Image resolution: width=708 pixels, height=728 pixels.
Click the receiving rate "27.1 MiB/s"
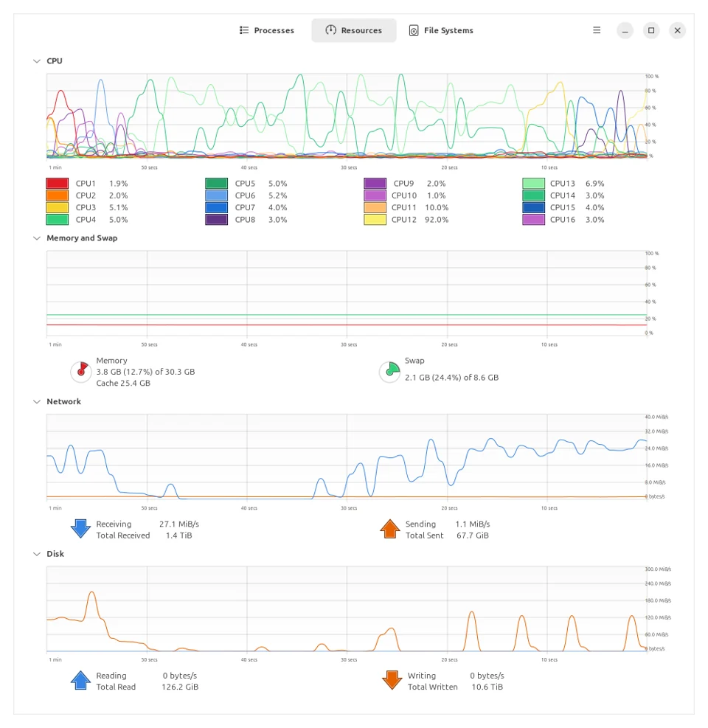coord(179,524)
